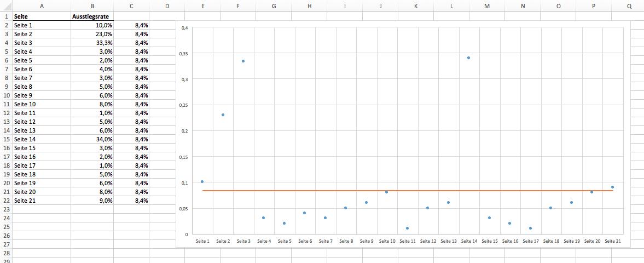
Task: Click row 15 header number
Action: tap(6, 139)
